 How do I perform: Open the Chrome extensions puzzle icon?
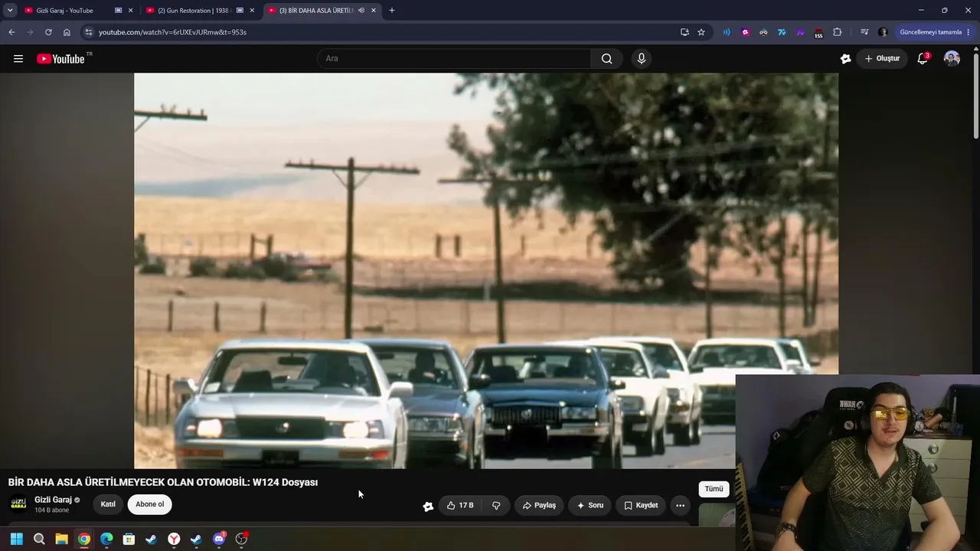click(x=837, y=32)
